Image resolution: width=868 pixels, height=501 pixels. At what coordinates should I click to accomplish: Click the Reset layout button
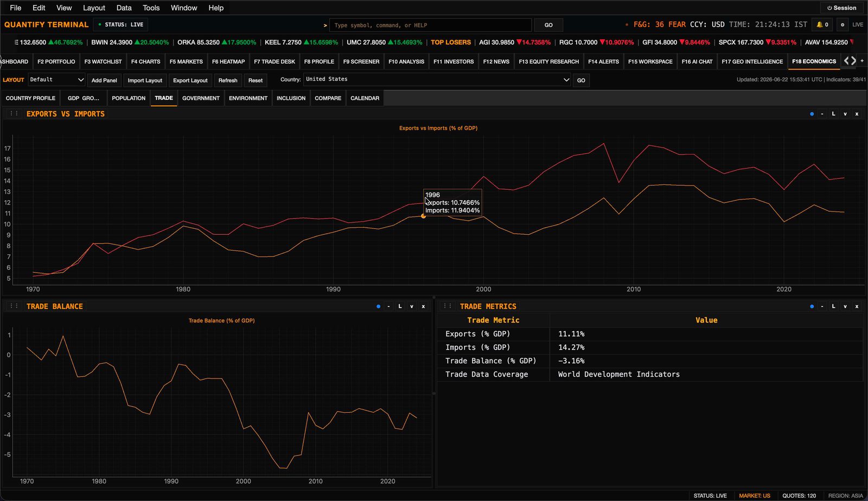point(256,80)
